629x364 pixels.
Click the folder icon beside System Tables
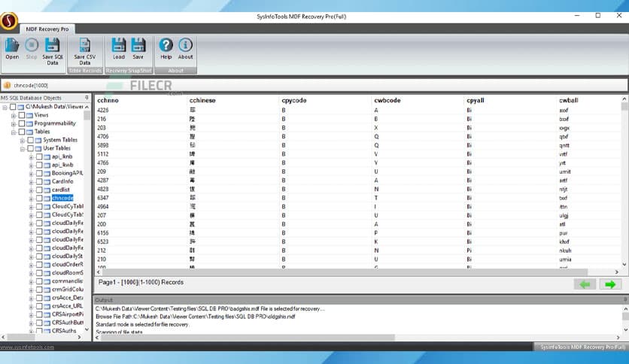[38, 140]
